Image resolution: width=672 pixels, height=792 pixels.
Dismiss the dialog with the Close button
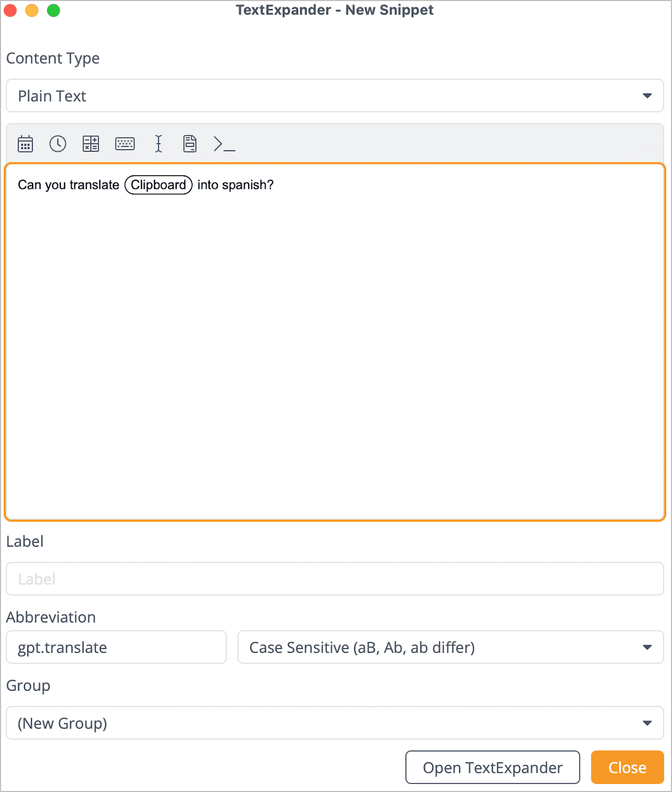627,767
